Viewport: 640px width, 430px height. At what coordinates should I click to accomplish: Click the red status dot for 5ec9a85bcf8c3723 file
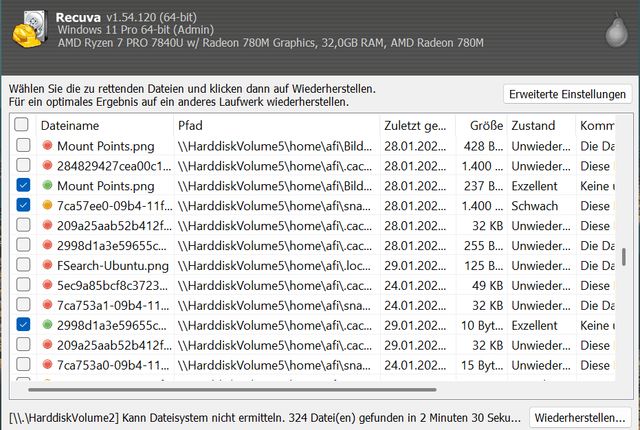(x=47, y=285)
